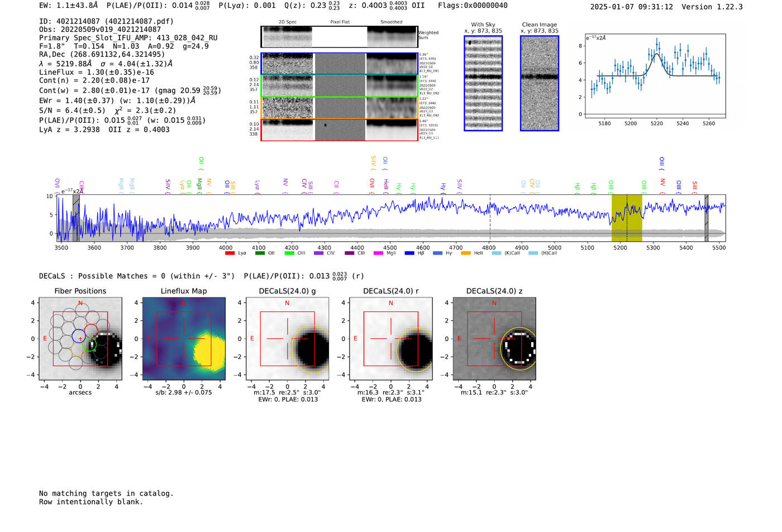Click the OII dark green legend swatch
Viewport: 782px width, 532px height.
[260, 253]
